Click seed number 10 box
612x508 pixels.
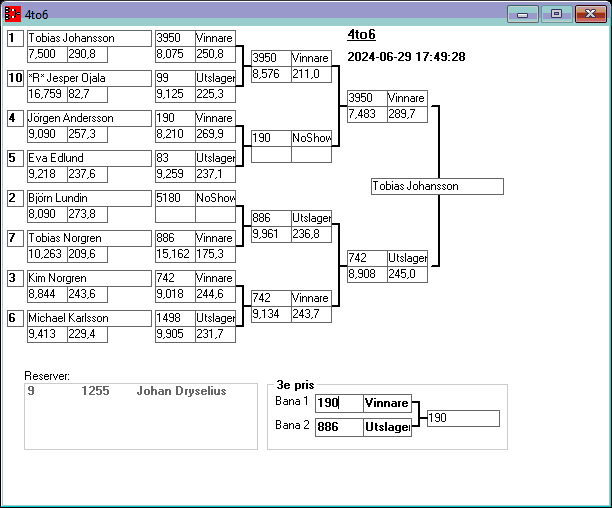point(14,78)
